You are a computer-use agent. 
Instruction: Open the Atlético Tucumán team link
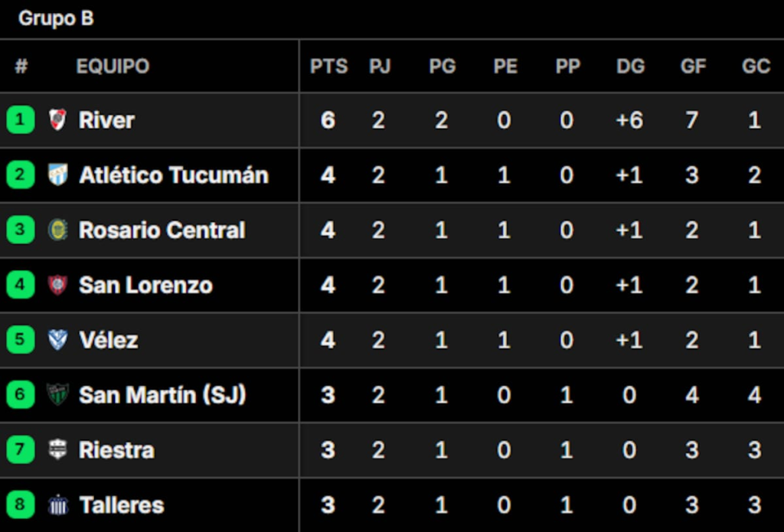(174, 175)
